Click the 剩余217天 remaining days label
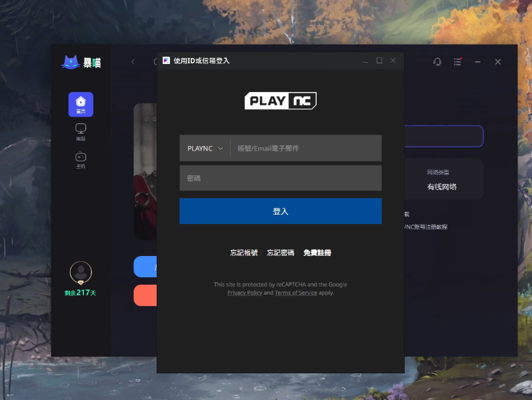This screenshot has height=400, width=532. point(81,293)
